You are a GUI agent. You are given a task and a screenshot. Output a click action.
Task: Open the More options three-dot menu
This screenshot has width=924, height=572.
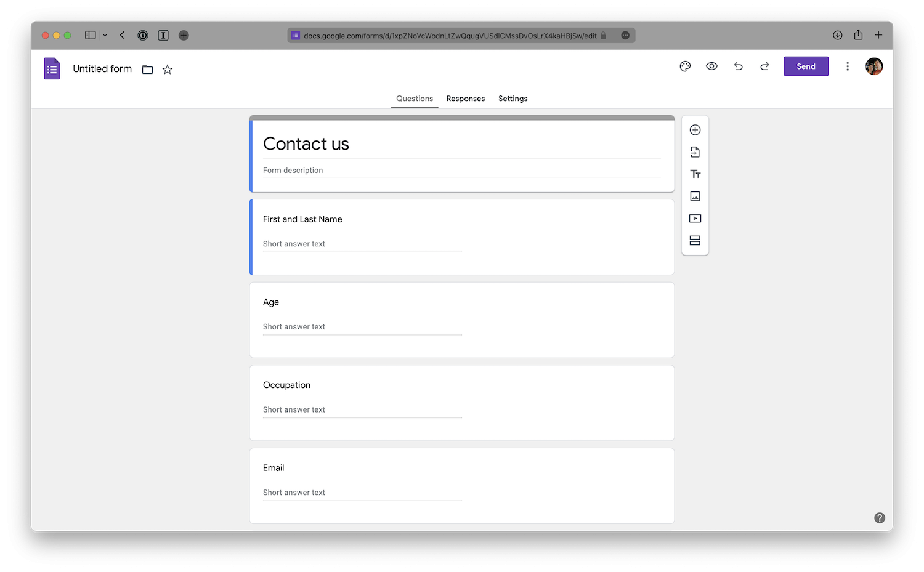tap(847, 66)
